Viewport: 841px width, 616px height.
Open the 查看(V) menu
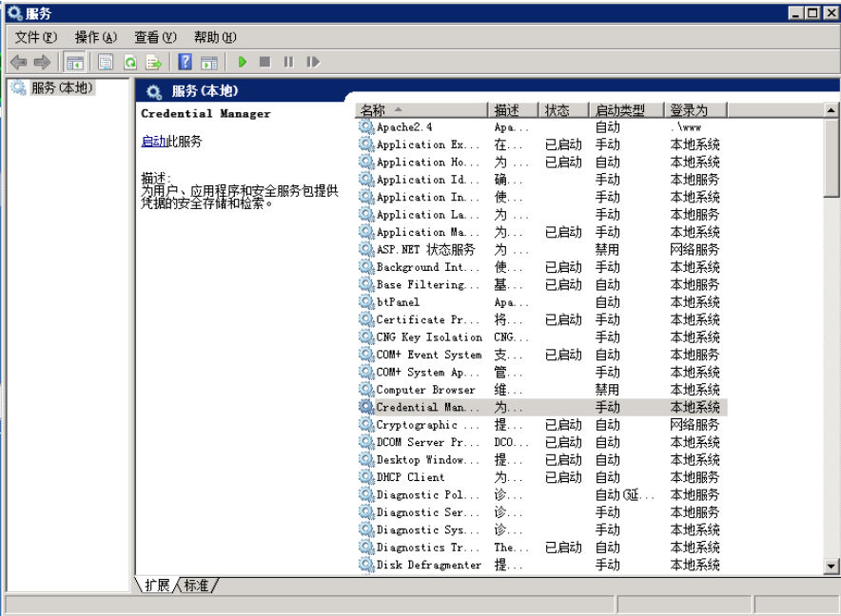point(155,37)
